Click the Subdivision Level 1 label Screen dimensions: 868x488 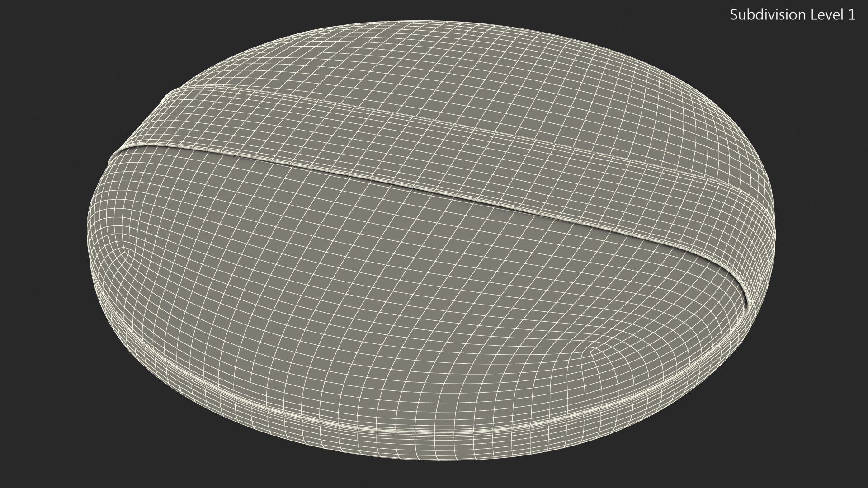click(x=792, y=15)
